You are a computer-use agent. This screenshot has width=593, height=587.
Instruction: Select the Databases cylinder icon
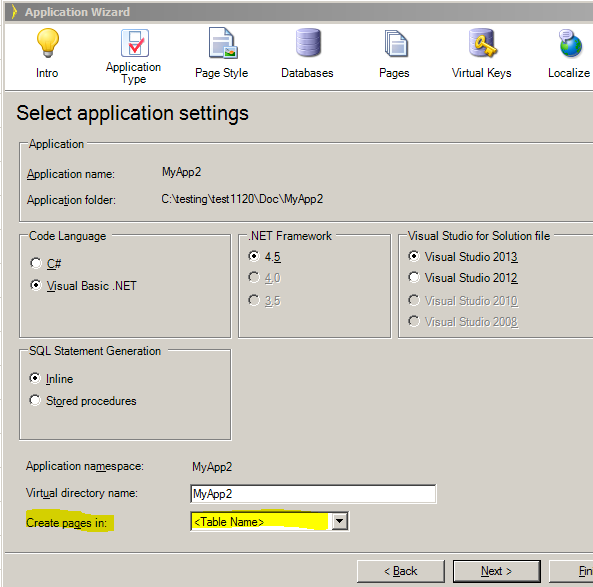coord(308,42)
